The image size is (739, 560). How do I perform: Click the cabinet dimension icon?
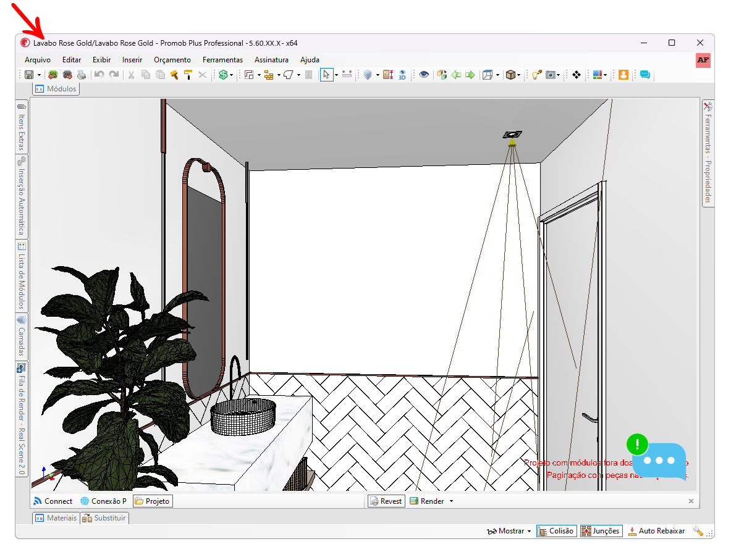(389, 75)
